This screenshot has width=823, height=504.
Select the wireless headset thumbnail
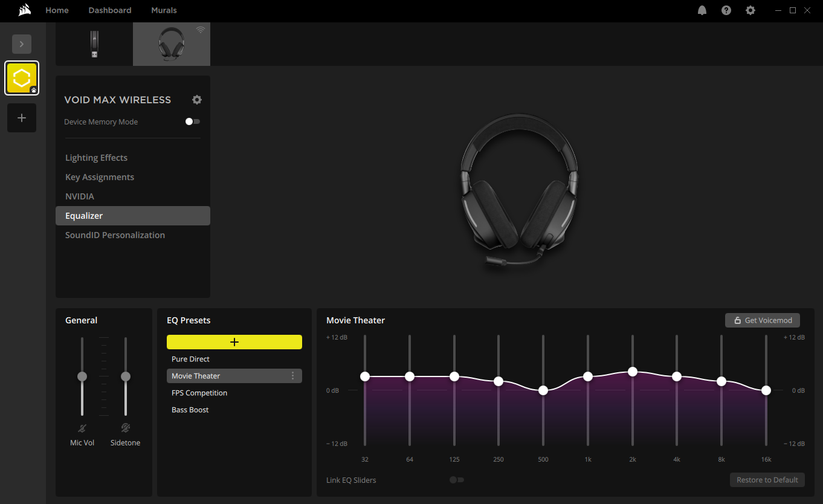171,44
